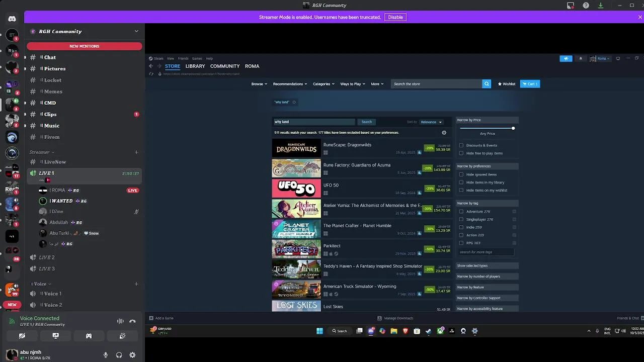Create channel in the Voice category
The image size is (644, 362).
[136, 284]
